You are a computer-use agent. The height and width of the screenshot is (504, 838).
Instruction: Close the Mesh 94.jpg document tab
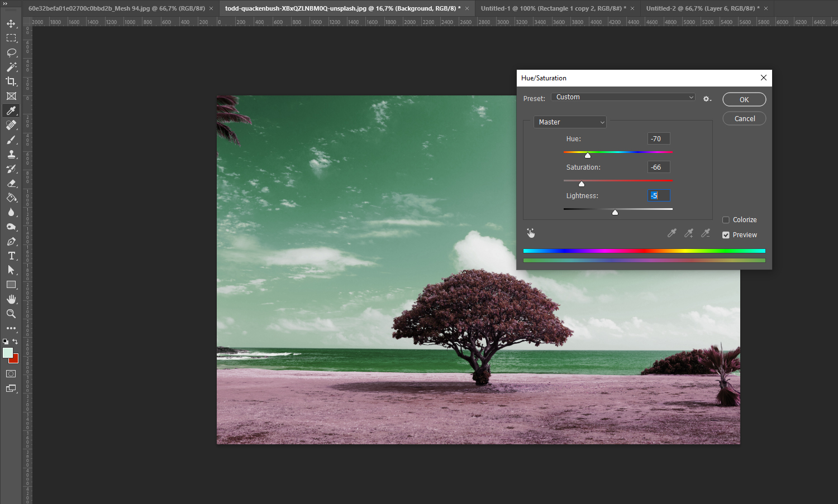[x=211, y=8]
